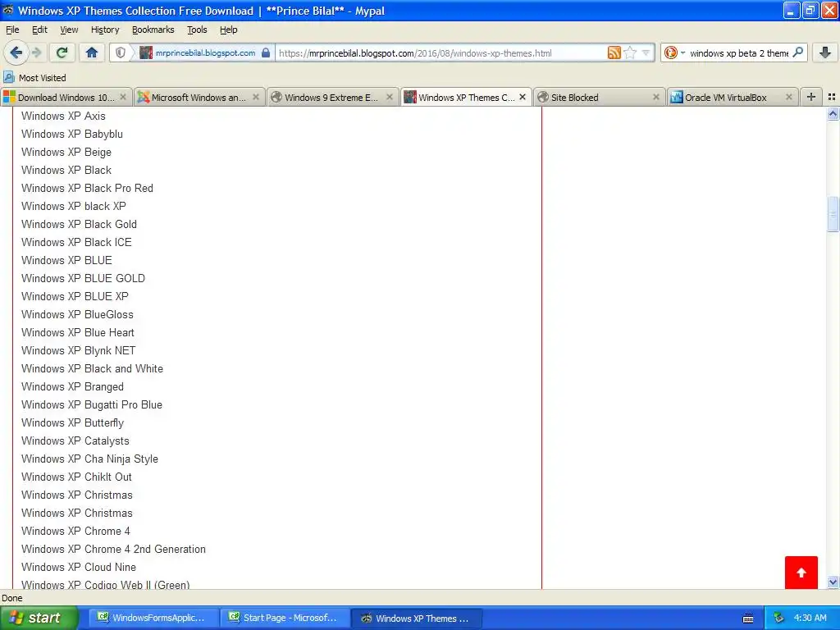Open the URL bar history dropdown arrow
Viewport: 840px width, 630px height.
[646, 52]
